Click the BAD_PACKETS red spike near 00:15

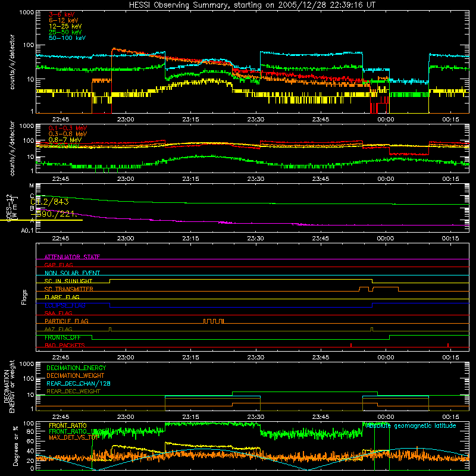coord(448,345)
